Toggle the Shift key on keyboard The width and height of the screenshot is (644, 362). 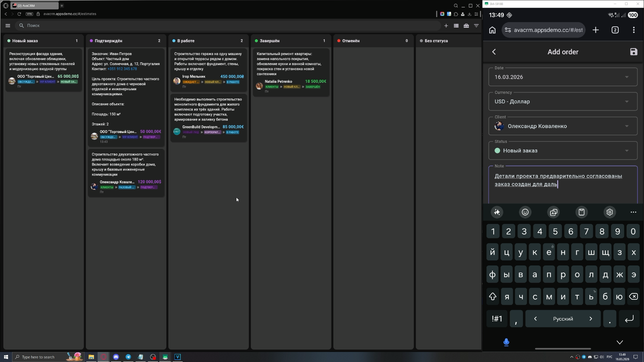[x=492, y=297]
